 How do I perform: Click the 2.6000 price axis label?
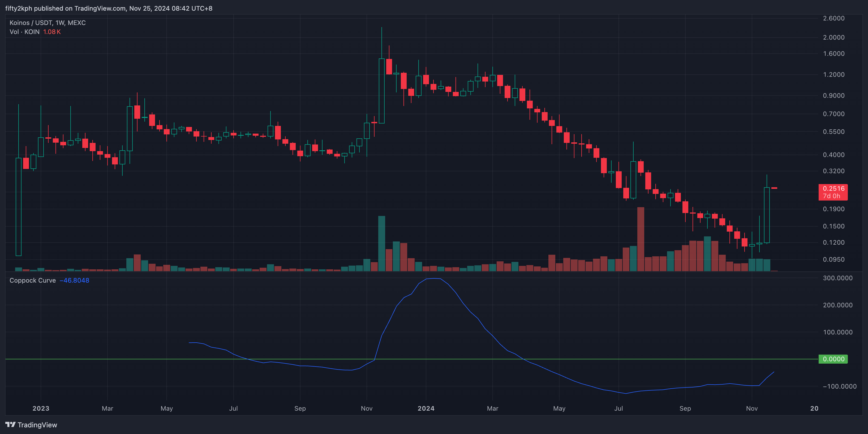point(834,18)
